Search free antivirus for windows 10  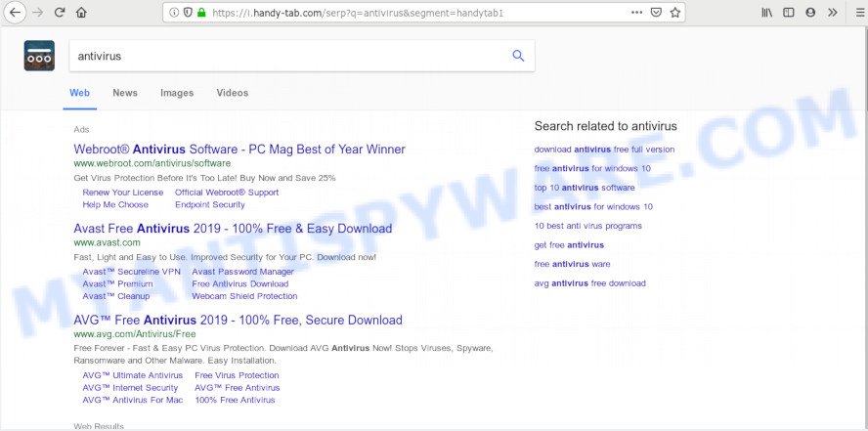click(592, 168)
